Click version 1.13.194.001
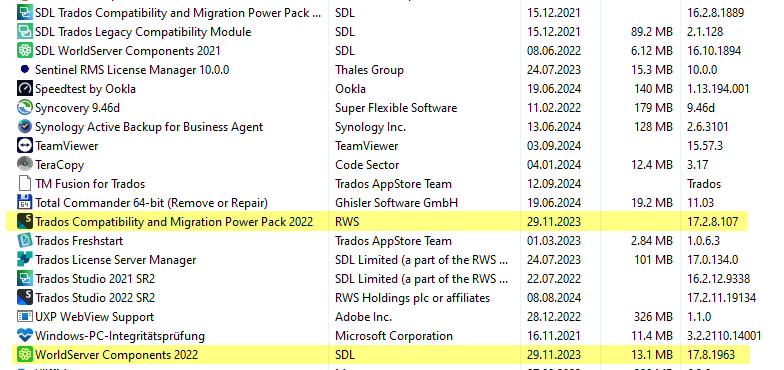Image resolution: width=784 pixels, height=370 pixels. coord(718,89)
